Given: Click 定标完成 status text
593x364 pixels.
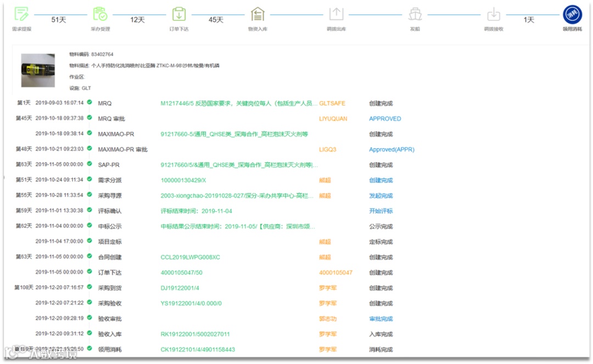Looking at the screenshot, I should point(381,242).
